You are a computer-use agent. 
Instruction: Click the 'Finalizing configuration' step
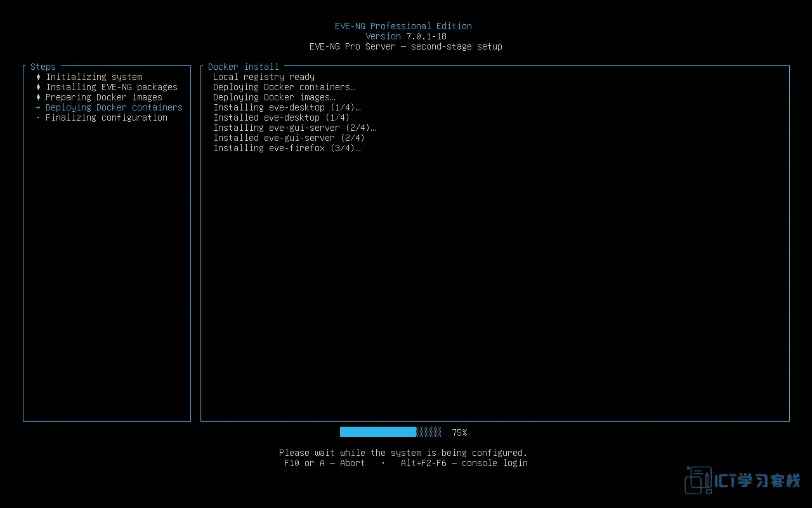107,117
